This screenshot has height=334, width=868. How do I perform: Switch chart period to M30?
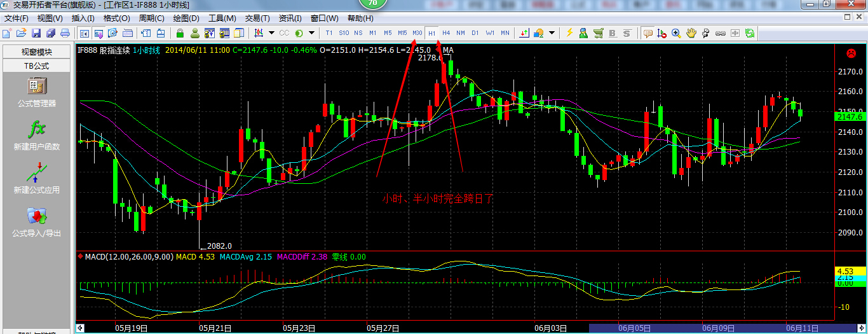tap(417, 32)
